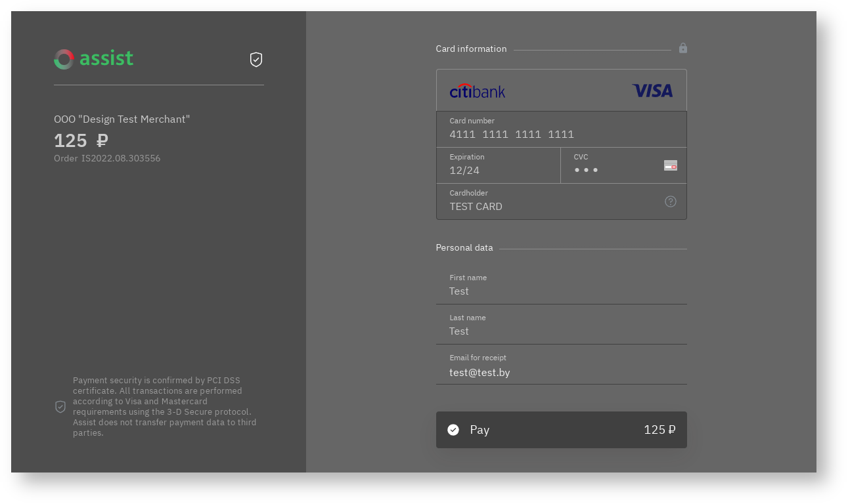Click the shield checkmark icon near logo
Screen dimensions: 848x504
pos(256,60)
